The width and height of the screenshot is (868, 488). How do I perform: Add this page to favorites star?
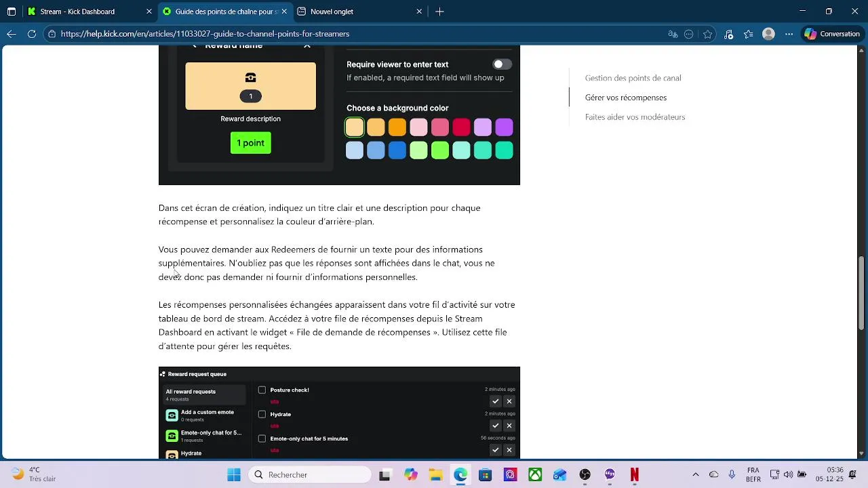708,34
